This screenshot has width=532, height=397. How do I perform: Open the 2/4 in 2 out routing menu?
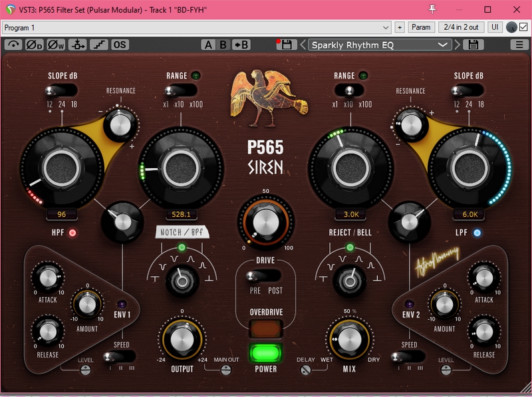coord(461,27)
